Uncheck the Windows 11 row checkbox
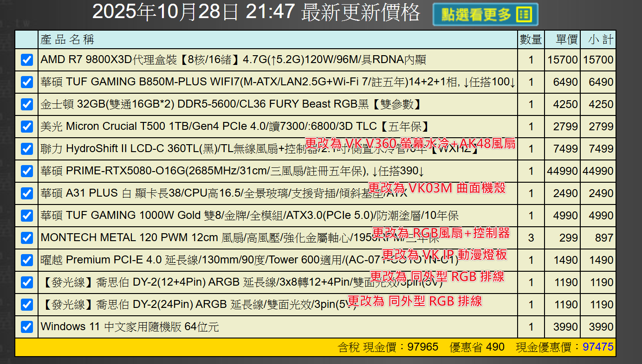This screenshot has height=364, width=642. (27, 327)
